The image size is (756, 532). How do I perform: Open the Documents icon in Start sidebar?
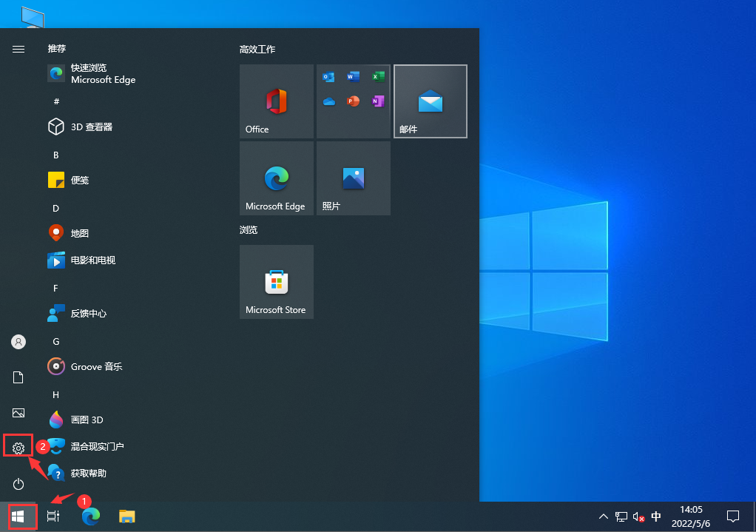18,378
